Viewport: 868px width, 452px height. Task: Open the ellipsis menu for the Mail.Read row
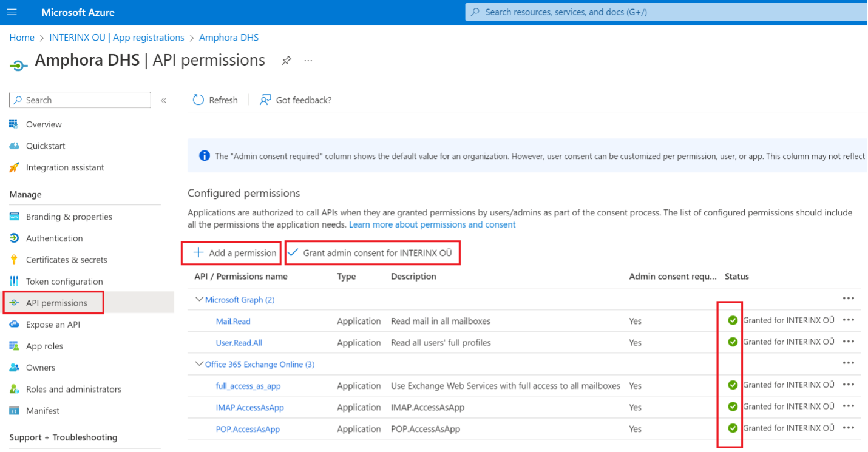coord(849,320)
